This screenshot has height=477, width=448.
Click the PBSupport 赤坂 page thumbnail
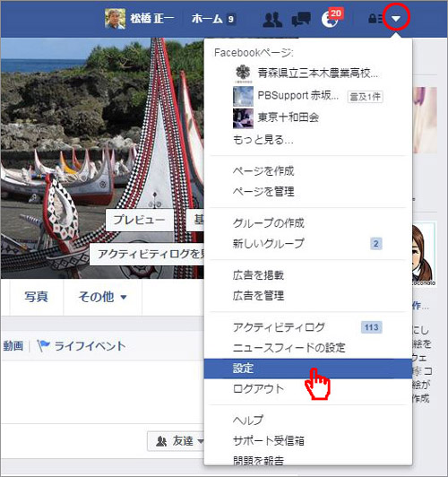243,96
